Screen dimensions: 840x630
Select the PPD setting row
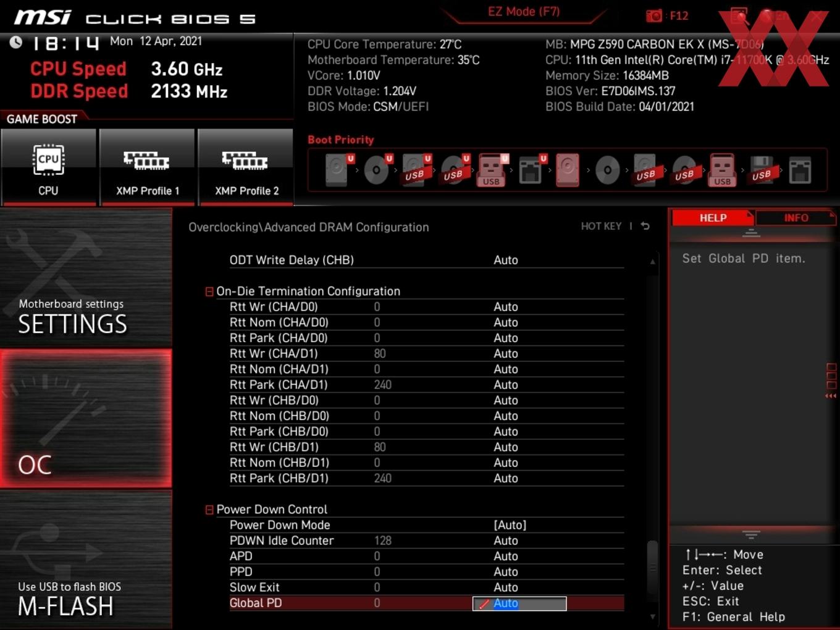click(426, 572)
